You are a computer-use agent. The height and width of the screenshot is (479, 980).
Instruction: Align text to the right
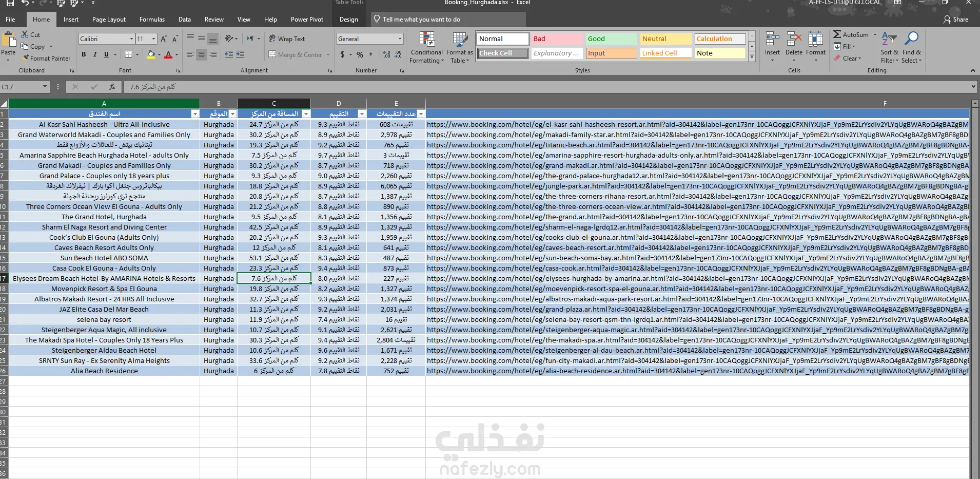coord(213,54)
